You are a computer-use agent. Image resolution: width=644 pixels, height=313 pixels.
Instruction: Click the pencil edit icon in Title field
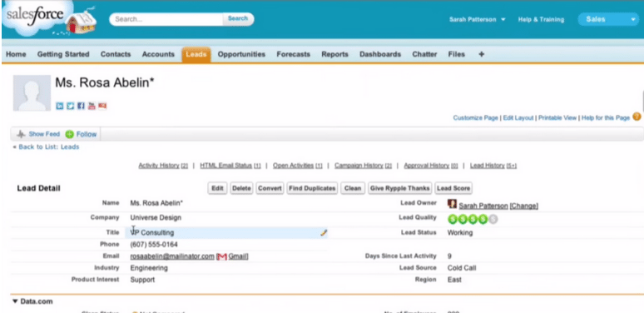[324, 233]
